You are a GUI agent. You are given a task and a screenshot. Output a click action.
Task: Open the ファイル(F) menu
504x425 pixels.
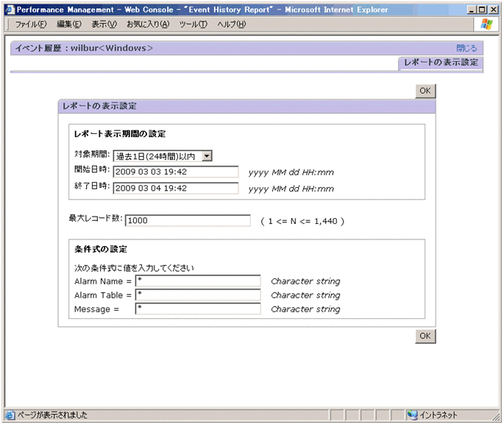point(31,24)
